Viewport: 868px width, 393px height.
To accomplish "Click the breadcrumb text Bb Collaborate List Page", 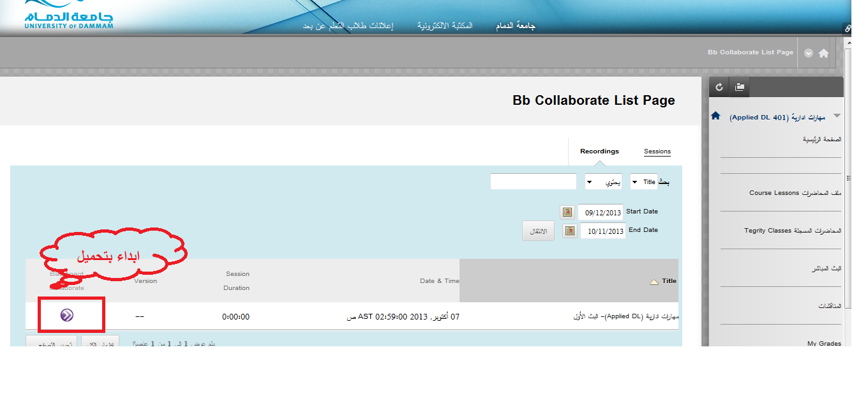I will (x=751, y=52).
